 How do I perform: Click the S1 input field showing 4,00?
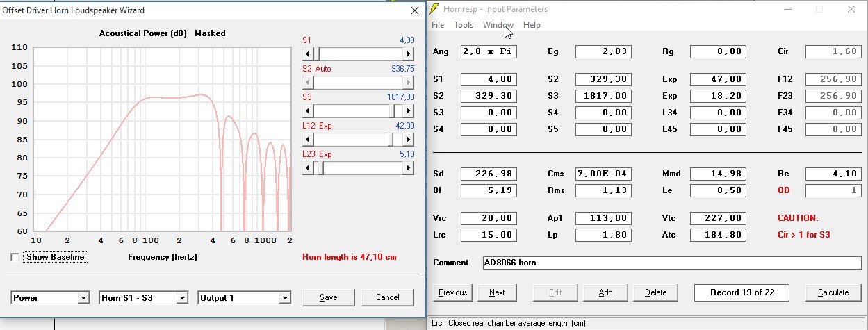pyautogui.click(x=489, y=79)
